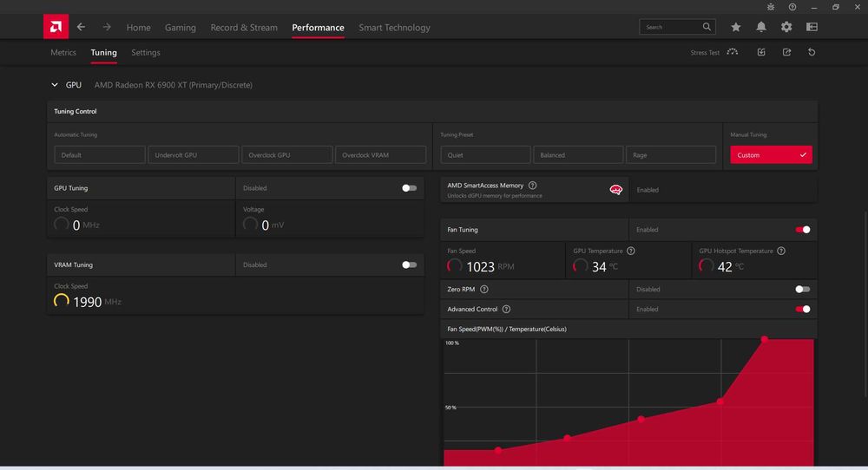Open the Smart Technology tab
This screenshot has height=470, width=868.
(394, 27)
